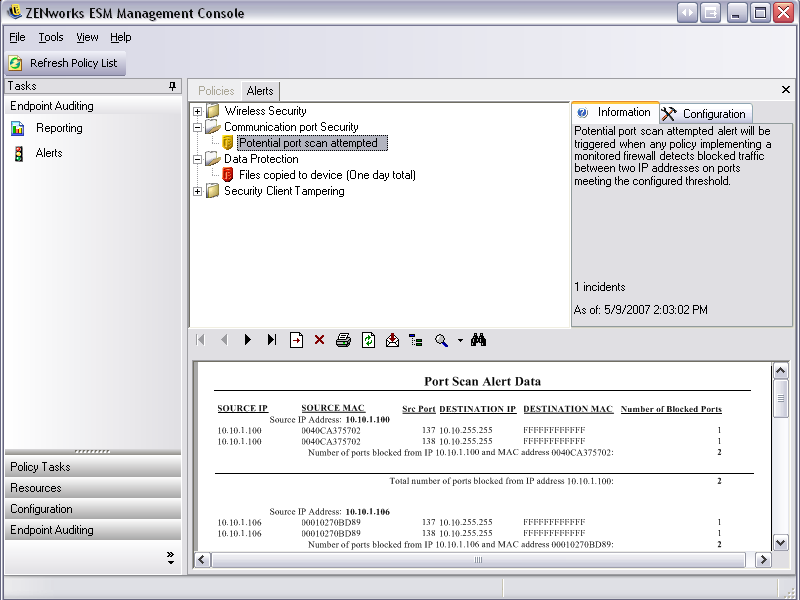
Task: Click the report vertical scrollbar down arrow
Action: pos(781,542)
